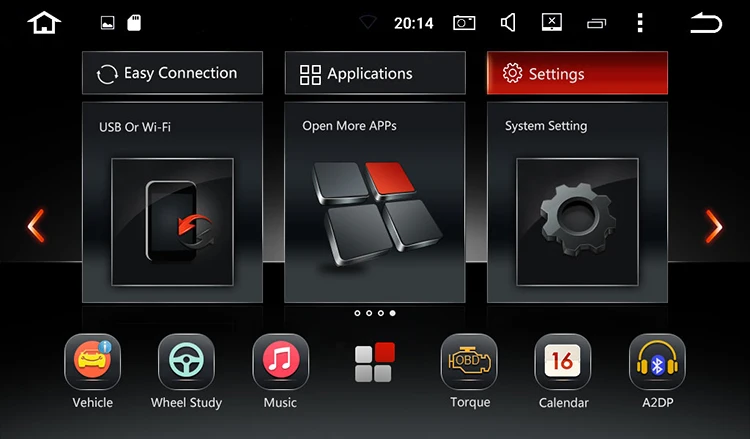750x439 pixels.
Task: Select the second page indicator dot
Action: 369,313
